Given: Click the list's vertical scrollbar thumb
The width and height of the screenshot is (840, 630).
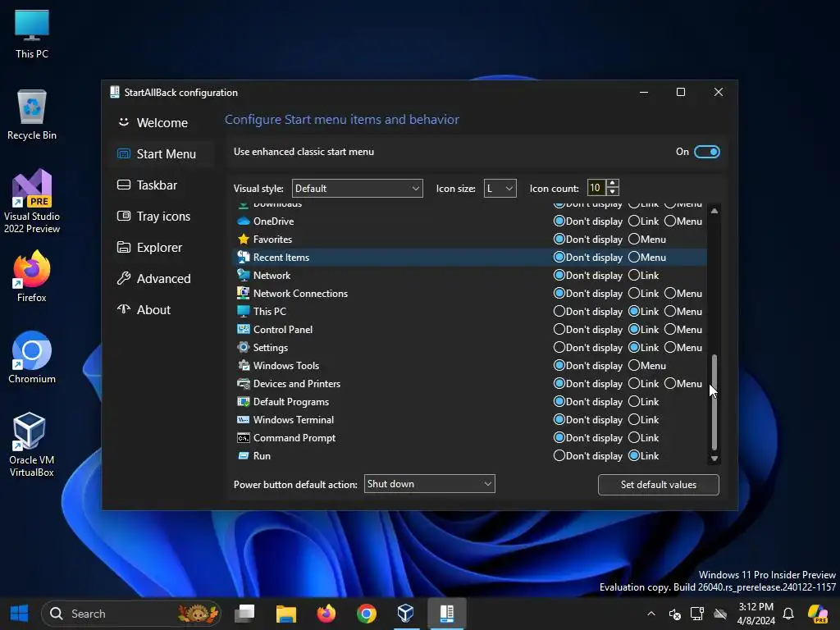Looking at the screenshot, I should 714,402.
